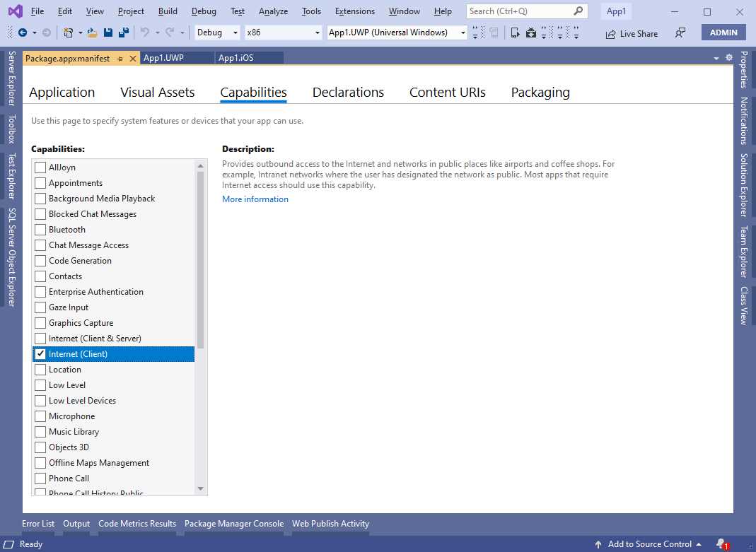Click the ADMIN button

pyautogui.click(x=723, y=32)
